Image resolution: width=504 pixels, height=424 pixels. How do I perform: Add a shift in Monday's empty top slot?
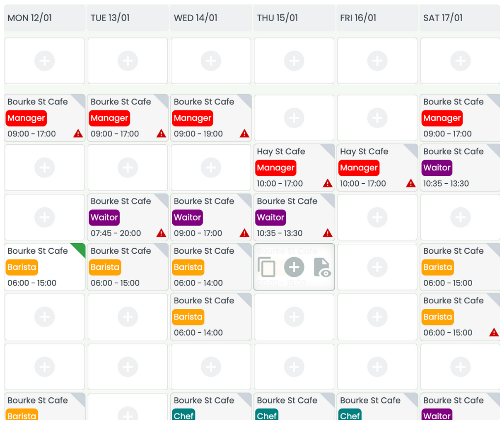pyautogui.click(x=44, y=60)
